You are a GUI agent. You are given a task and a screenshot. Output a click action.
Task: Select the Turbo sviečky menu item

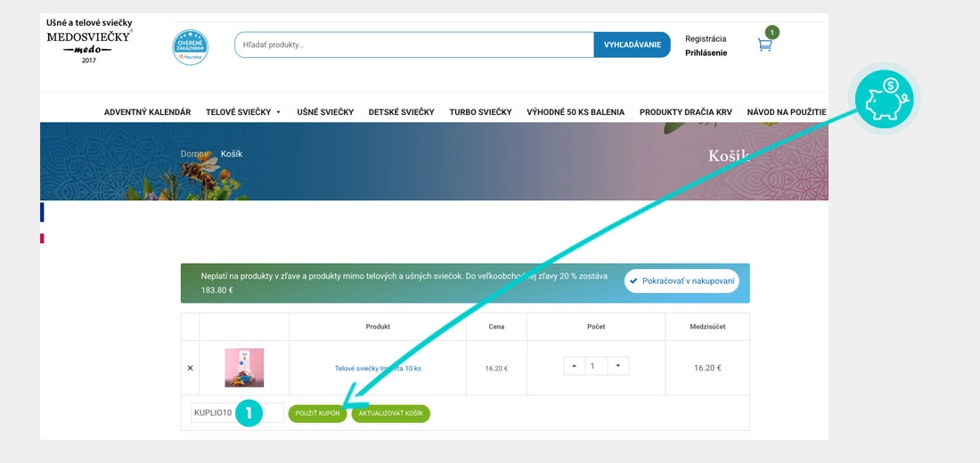480,112
